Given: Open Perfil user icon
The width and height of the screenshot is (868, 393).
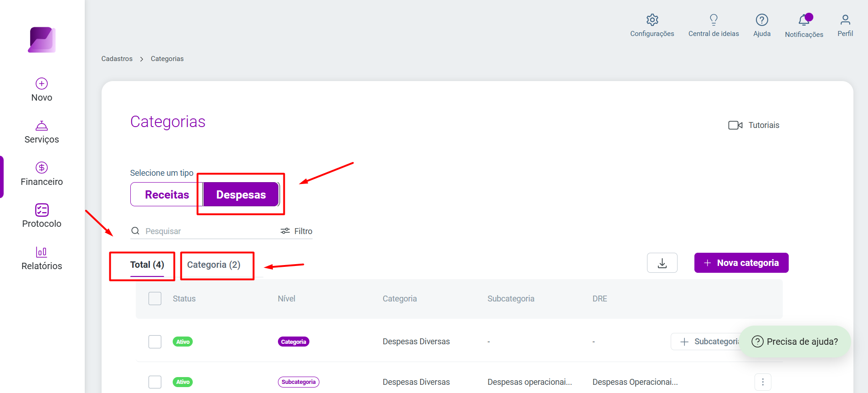Looking at the screenshot, I should click(845, 20).
